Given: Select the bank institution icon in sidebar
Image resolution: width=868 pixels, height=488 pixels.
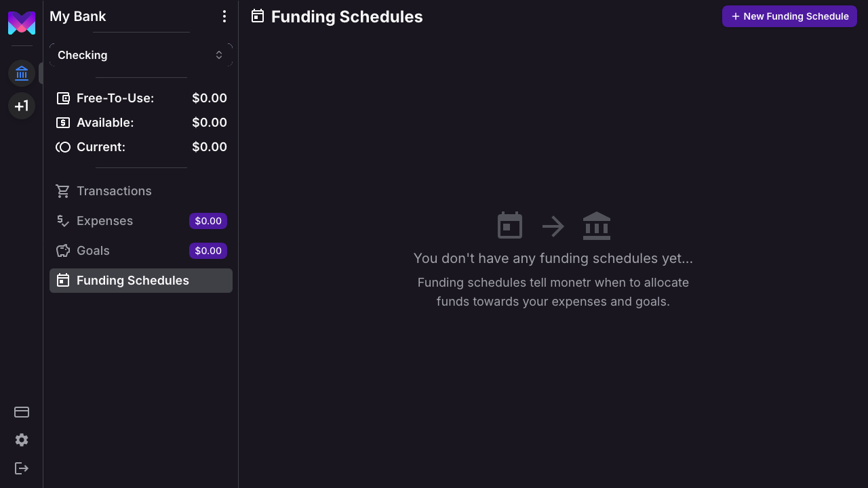Looking at the screenshot, I should coord(22,73).
